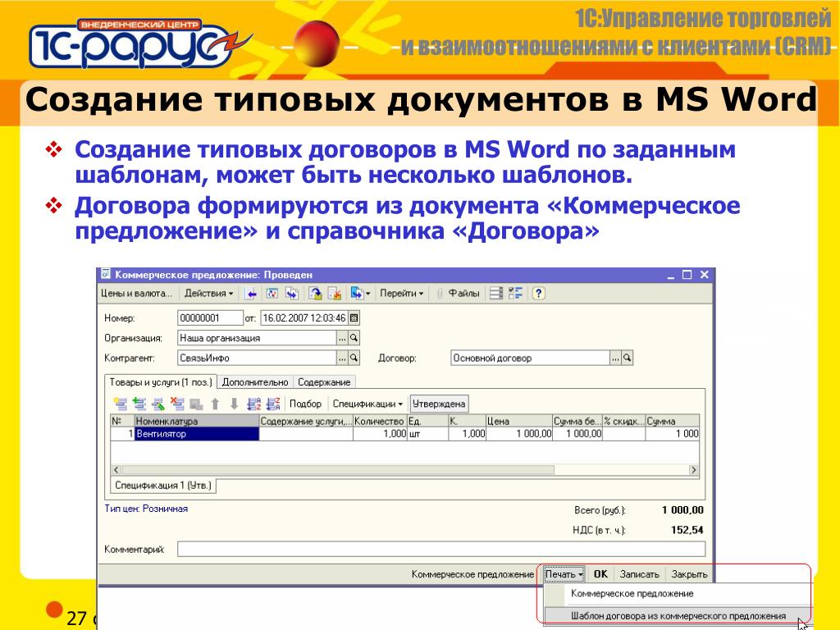Image resolution: width=840 pixels, height=630 pixels.
Task: Click the Подбор button
Action: pyautogui.click(x=305, y=404)
